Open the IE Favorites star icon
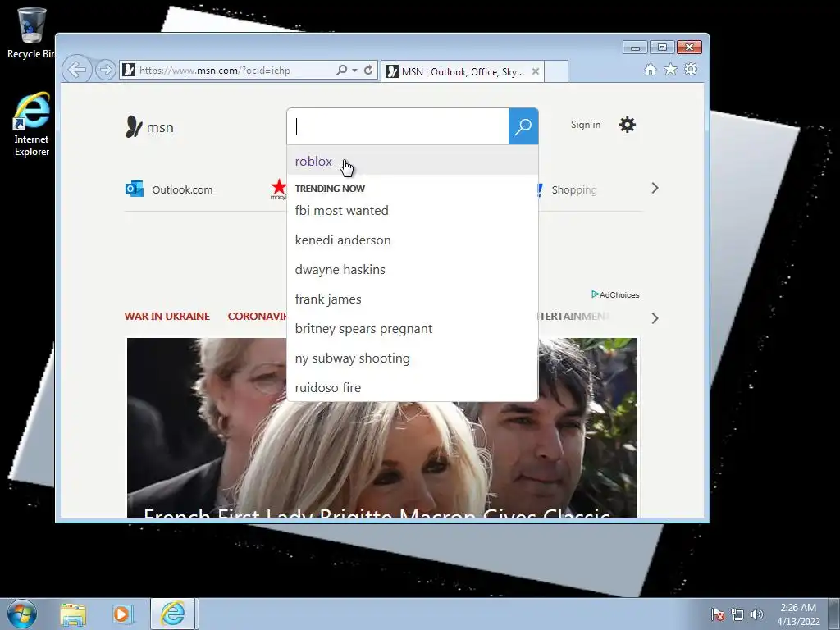This screenshot has width=840, height=630. [x=670, y=69]
